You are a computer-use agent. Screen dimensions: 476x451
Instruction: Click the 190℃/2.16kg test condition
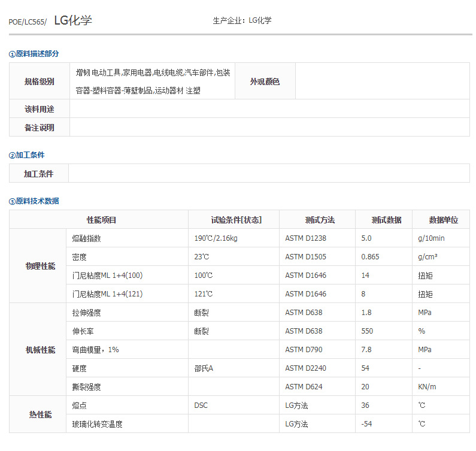[x=216, y=238]
